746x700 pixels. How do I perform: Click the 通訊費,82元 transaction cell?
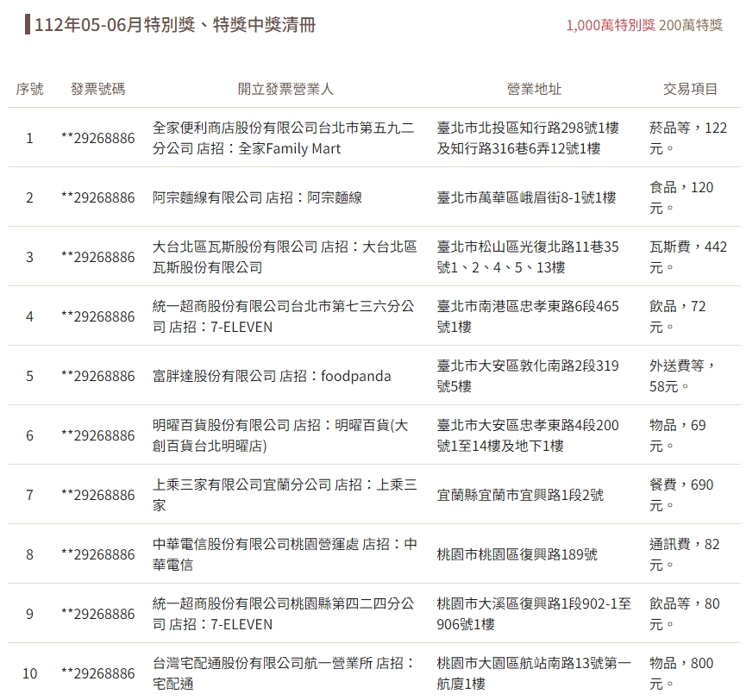click(x=685, y=554)
